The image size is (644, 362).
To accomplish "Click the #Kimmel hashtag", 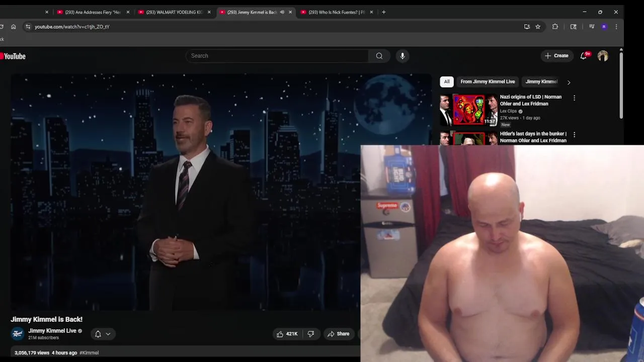I will (89, 353).
